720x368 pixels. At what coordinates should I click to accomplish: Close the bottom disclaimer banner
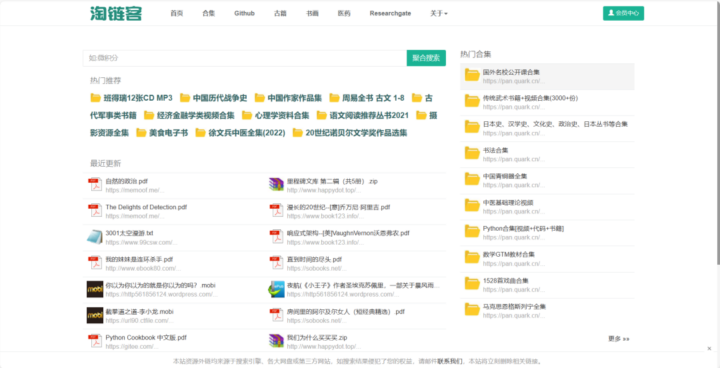(709, 349)
